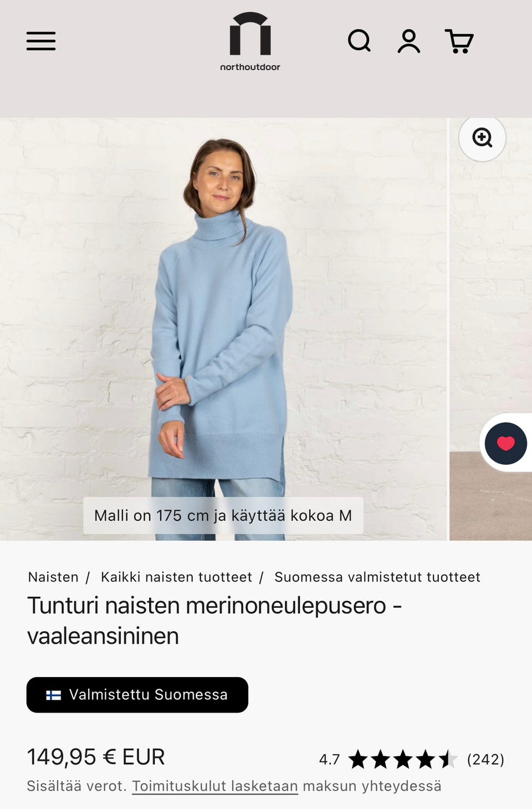Tap the heart wishlist button
This screenshot has height=809, width=532.
pos(505,443)
